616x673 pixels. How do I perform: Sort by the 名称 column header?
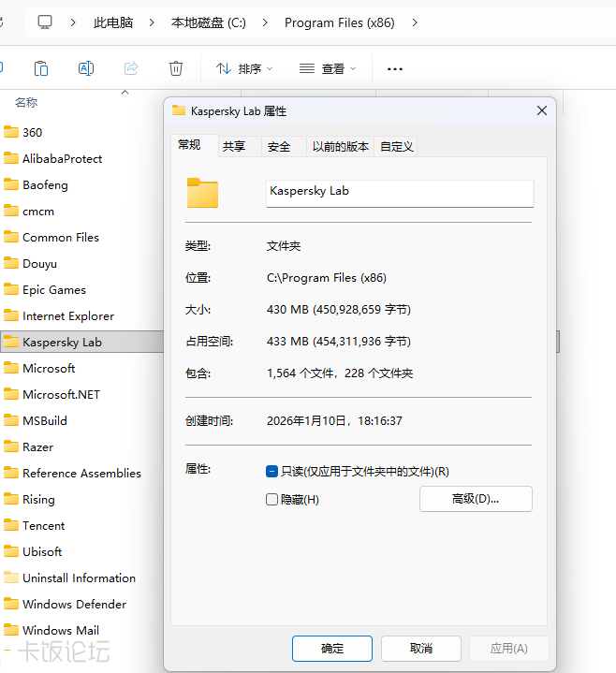point(26,103)
